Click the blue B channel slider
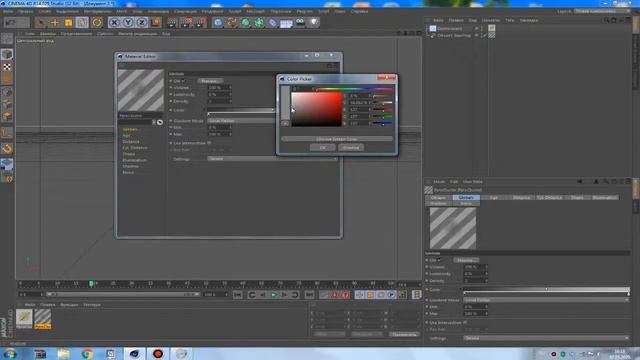 [x=382, y=123]
